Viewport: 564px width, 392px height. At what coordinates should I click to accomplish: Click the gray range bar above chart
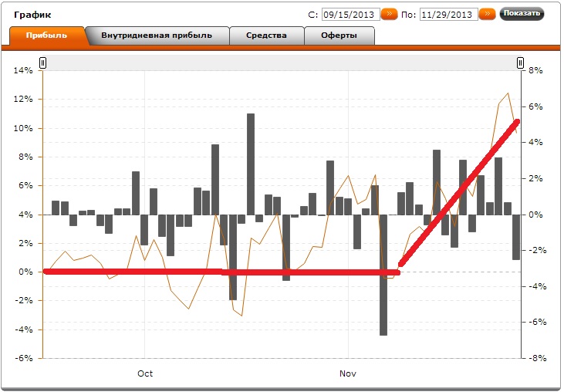click(x=282, y=63)
